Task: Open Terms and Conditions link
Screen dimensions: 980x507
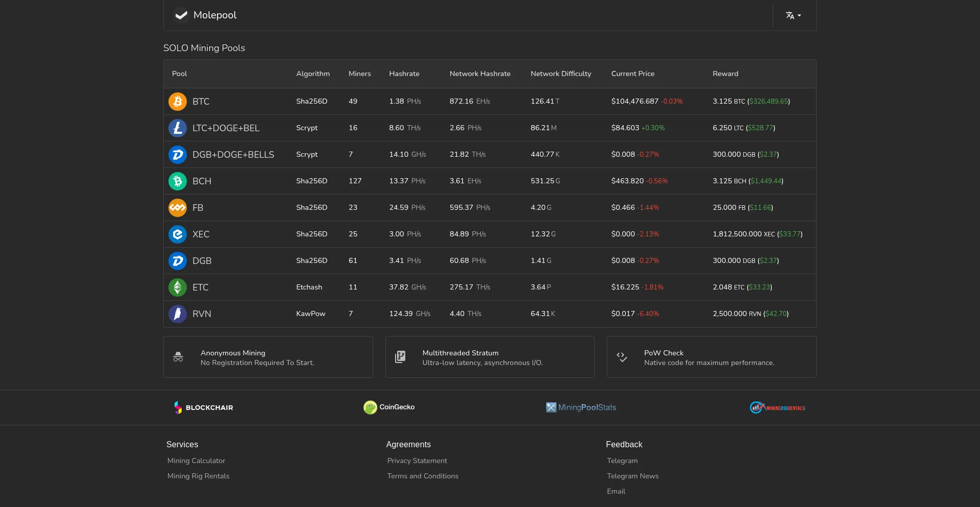Action: [423, 476]
